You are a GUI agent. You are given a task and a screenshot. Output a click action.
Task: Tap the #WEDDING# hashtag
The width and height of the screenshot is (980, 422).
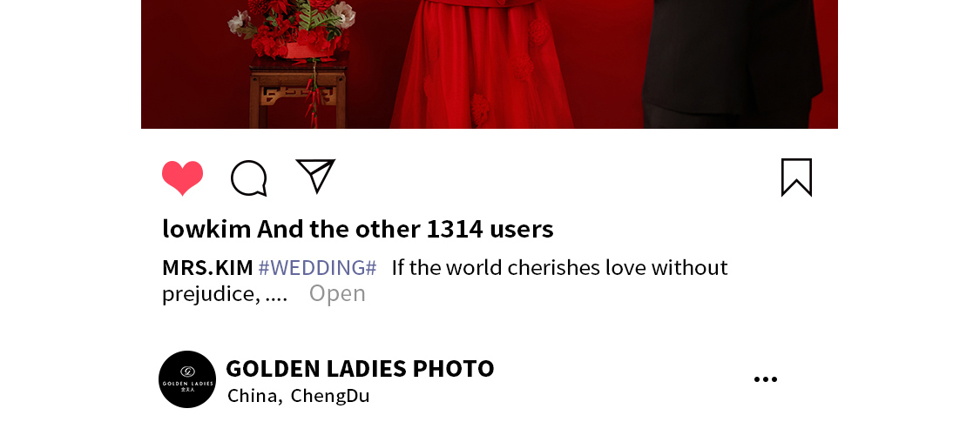coord(317,268)
